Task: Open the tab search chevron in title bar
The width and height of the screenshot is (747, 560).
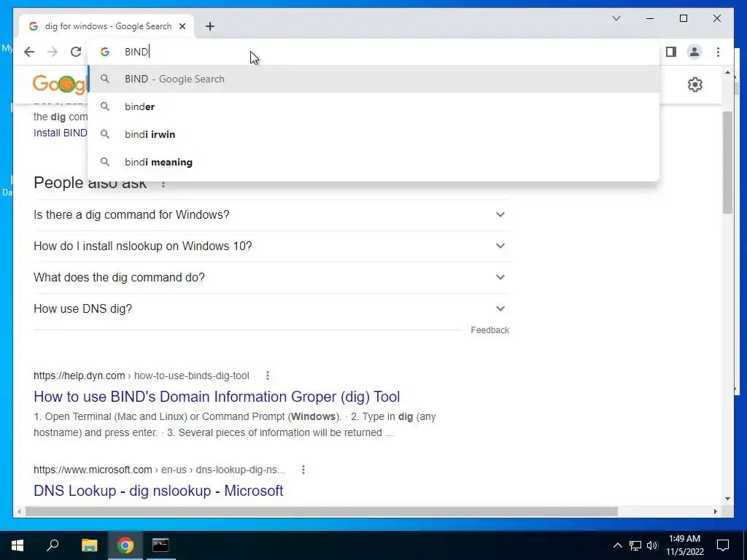Action: tap(616, 18)
